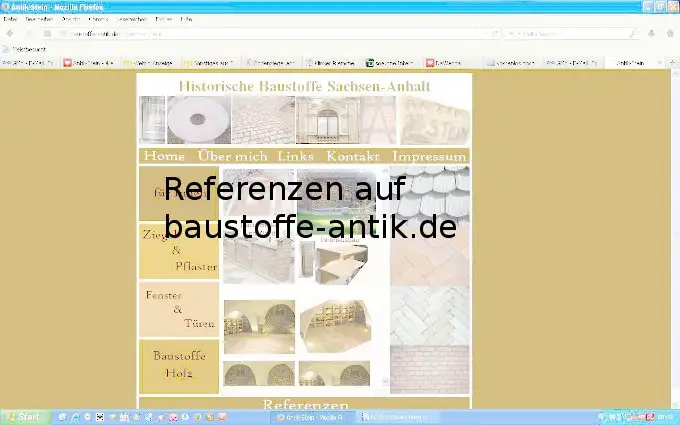Open the Chronik menu

tap(98, 19)
